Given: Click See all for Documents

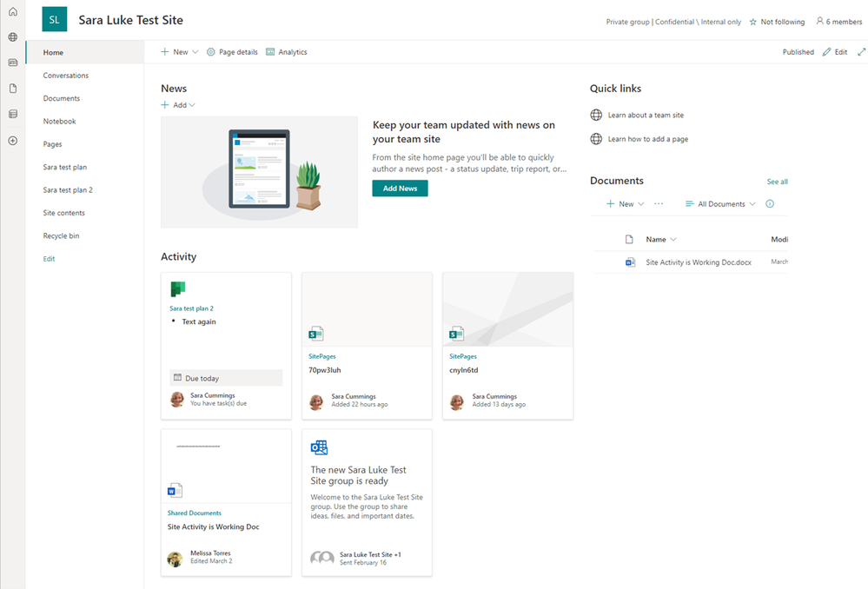Looking at the screenshot, I should [x=778, y=182].
